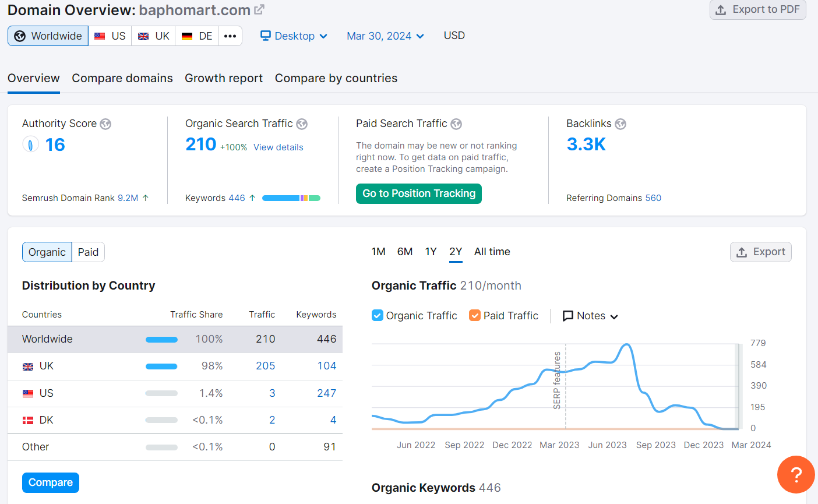The width and height of the screenshot is (818, 504).
Task: Open the orange question mark help icon
Action: pos(796,474)
